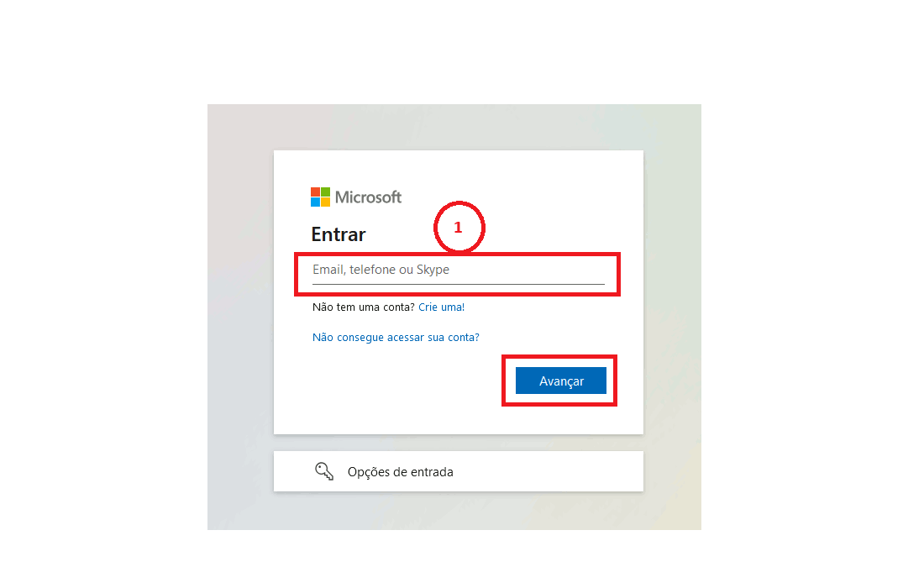Open the Opções de entrada label

tap(400, 472)
